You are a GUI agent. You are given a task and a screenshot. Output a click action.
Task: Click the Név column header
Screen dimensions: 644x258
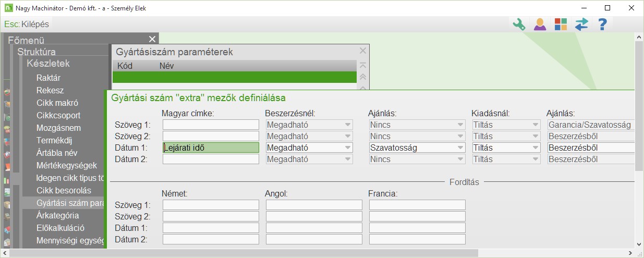pos(166,66)
